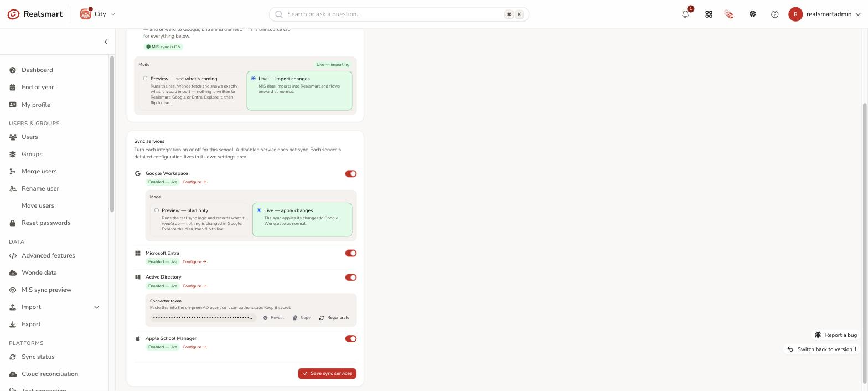This screenshot has width=868, height=391.
Task: Toggle Microsoft Entra sync switch
Action: pyautogui.click(x=351, y=253)
